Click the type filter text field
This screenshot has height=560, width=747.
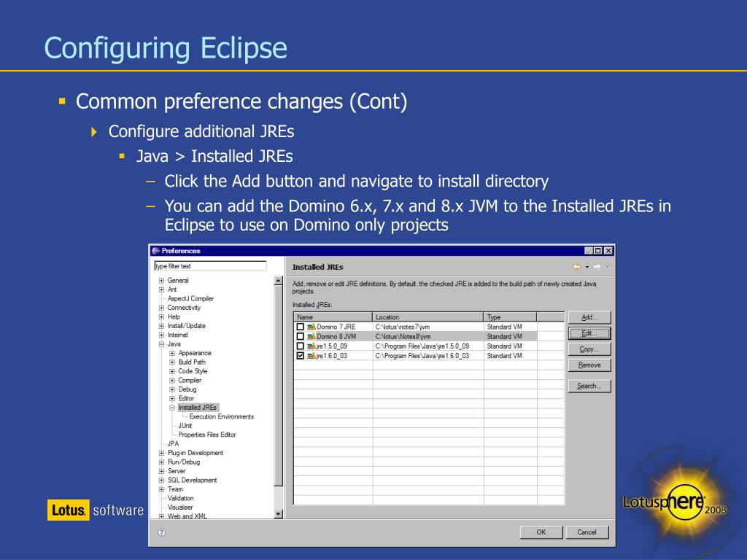tap(210, 266)
